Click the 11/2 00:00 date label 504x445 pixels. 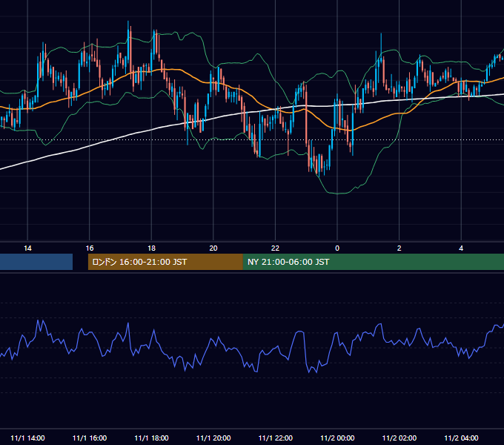click(x=337, y=438)
